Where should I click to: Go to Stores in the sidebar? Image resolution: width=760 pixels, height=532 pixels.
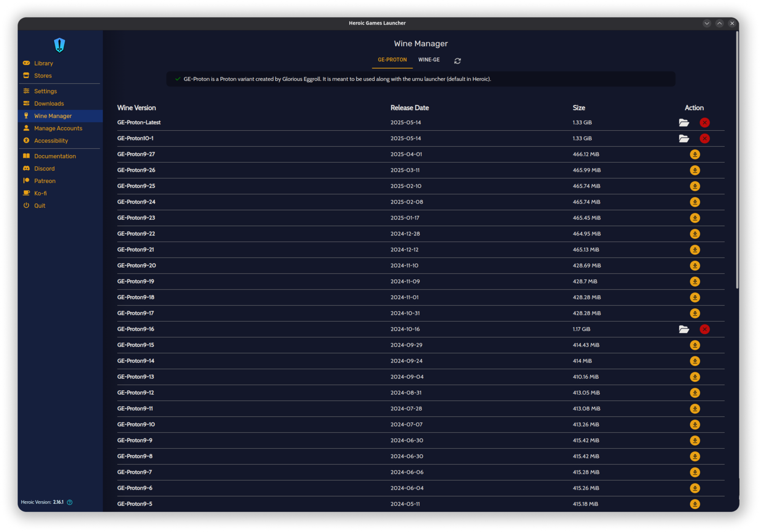[x=60, y=76]
